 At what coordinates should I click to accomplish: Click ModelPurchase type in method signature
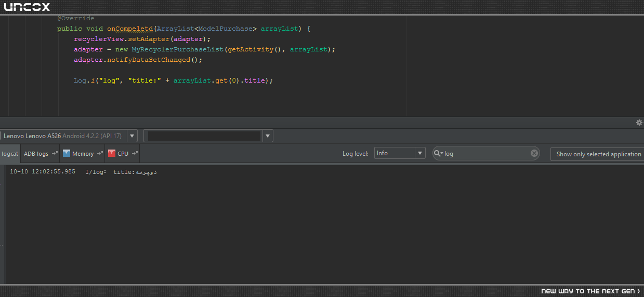pos(225,29)
